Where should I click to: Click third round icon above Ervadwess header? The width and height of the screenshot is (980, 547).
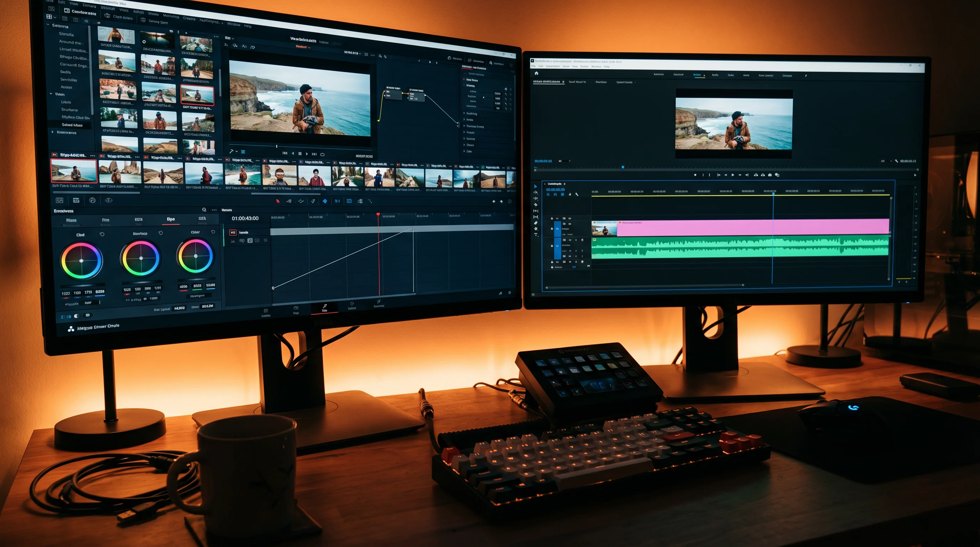93,200
